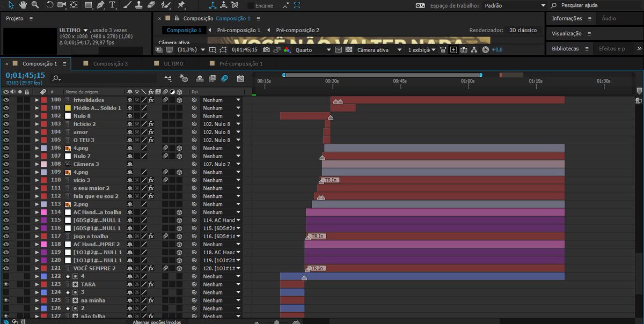Toggle effects fx switch on fictício 2

point(151,124)
